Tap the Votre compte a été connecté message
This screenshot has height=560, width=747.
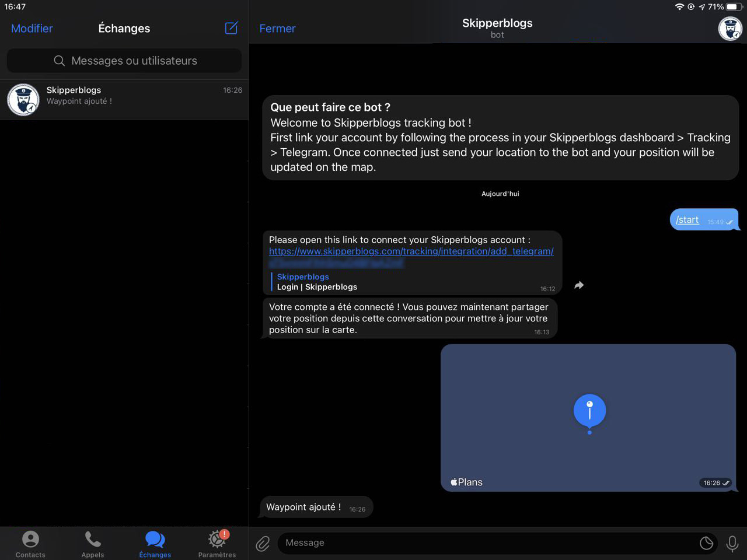pyautogui.click(x=410, y=318)
